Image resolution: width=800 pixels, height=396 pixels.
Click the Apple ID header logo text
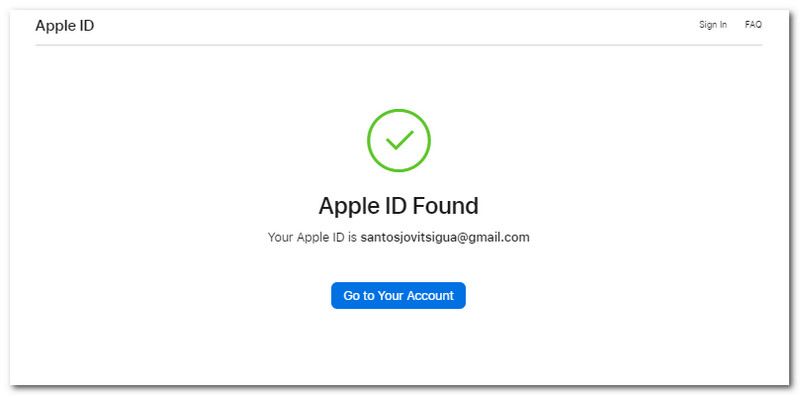tap(65, 26)
